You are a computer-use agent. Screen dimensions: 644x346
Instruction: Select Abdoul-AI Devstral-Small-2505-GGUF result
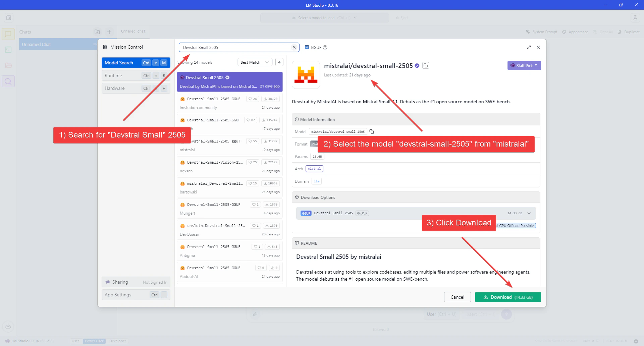click(230, 272)
